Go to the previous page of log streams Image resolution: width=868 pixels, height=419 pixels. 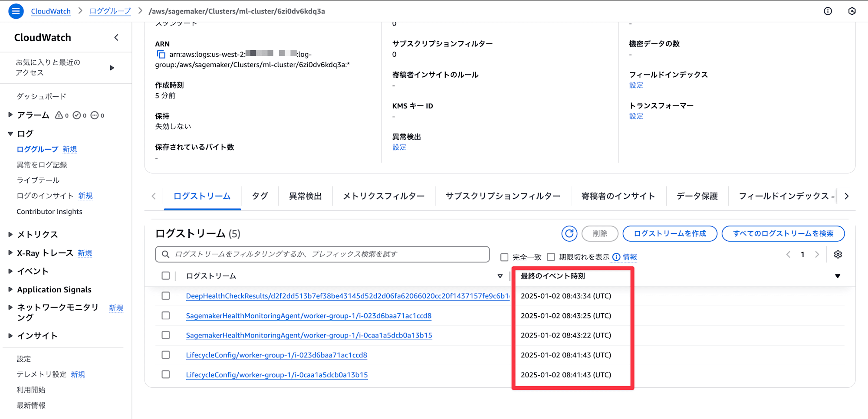click(x=788, y=255)
